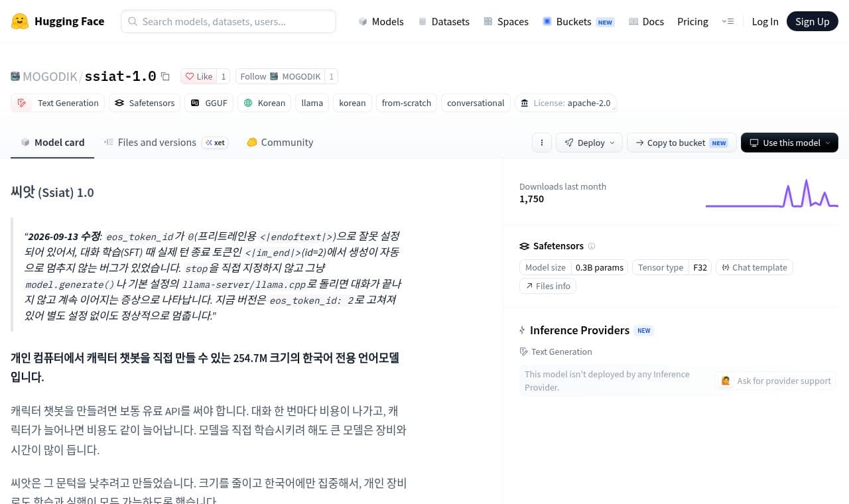Viewport: 849px width, 504px height.
Task: Open the Files info link
Action: pyautogui.click(x=548, y=286)
